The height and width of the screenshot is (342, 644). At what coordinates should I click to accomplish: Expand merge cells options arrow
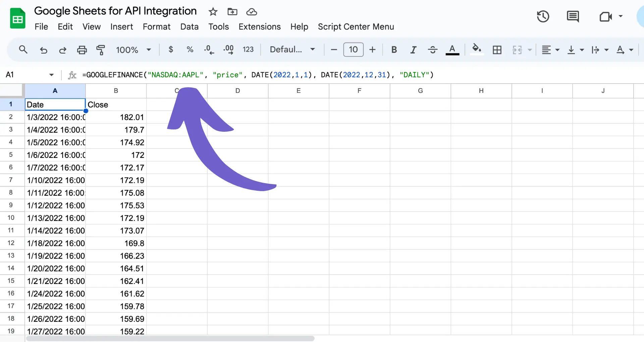(530, 50)
